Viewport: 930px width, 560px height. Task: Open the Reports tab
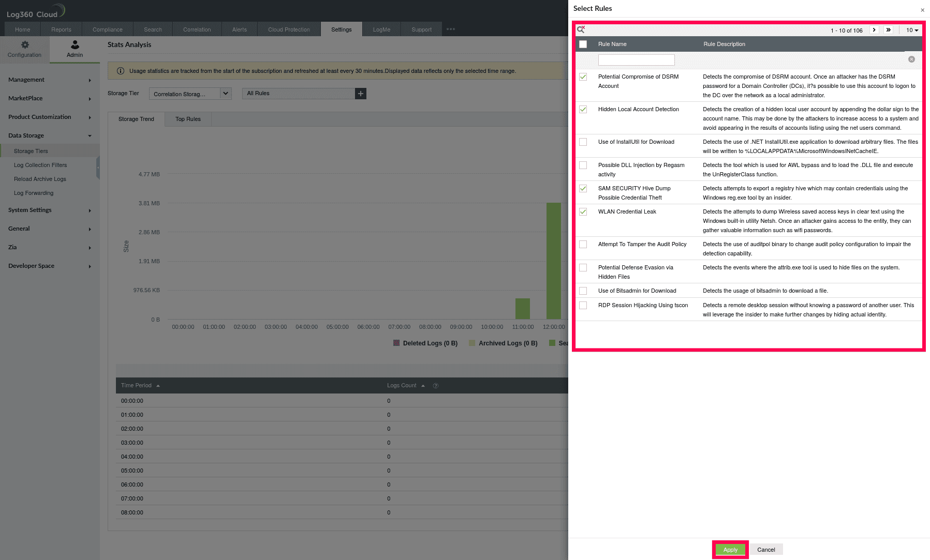point(61,29)
